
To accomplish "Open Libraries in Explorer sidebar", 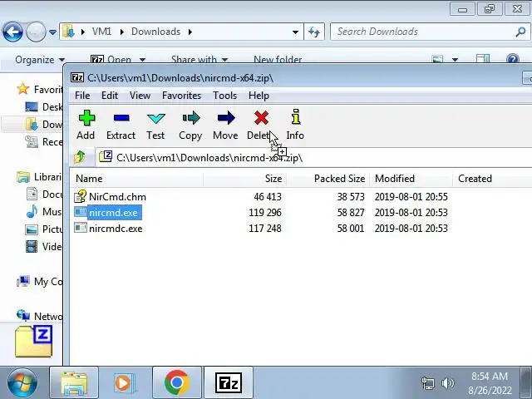I will pos(39,177).
